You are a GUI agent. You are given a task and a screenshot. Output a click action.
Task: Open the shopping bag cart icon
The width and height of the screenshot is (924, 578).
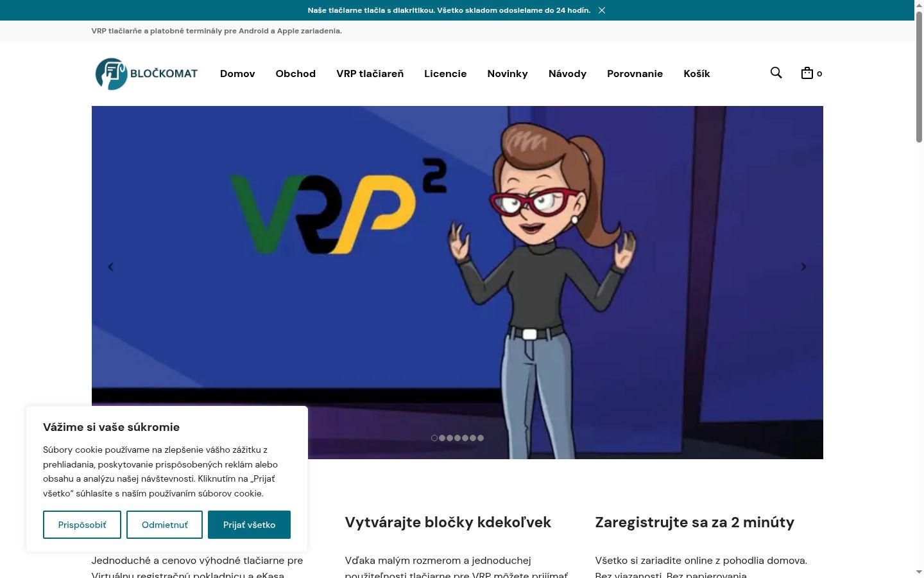pyautogui.click(x=807, y=73)
